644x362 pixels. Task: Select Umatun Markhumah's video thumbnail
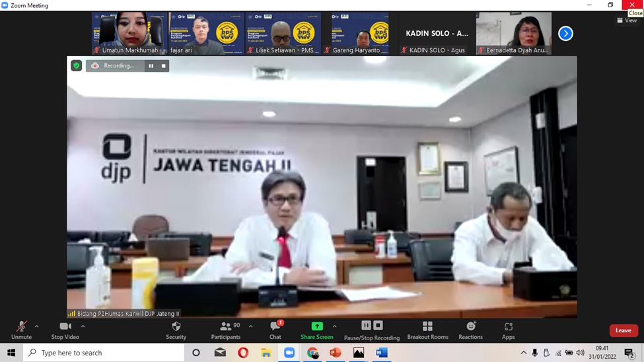pos(129,33)
